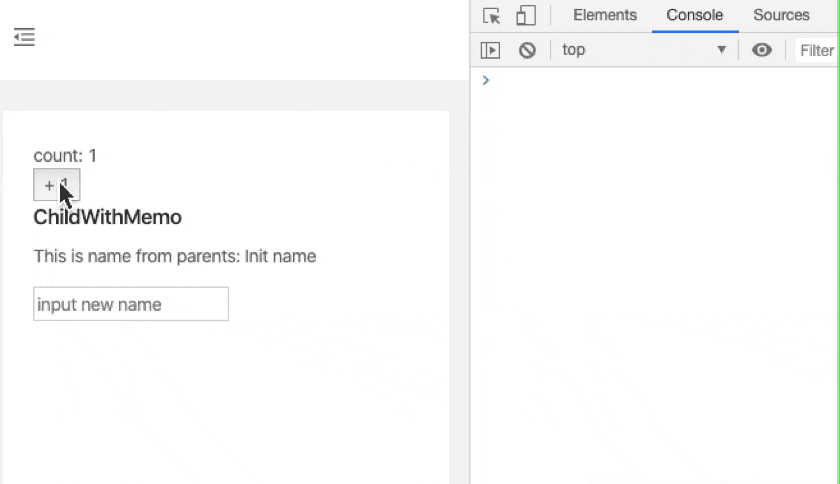This screenshot has width=840, height=484.
Task: Expand the context selector triangle arrow
Action: pos(722,50)
